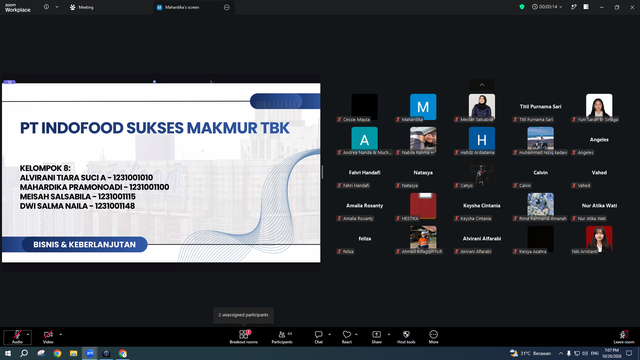
Task: Open the Breakout rooms panel
Action: [x=244, y=337]
